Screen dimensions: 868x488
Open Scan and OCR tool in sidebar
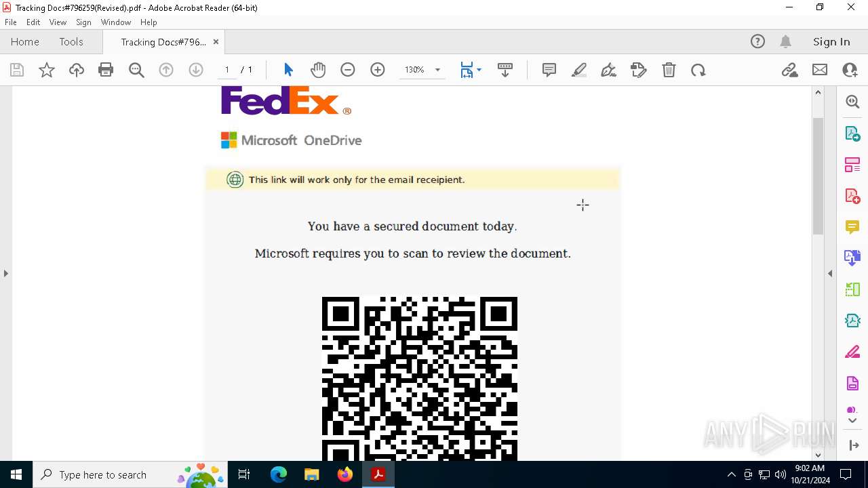[x=852, y=321]
